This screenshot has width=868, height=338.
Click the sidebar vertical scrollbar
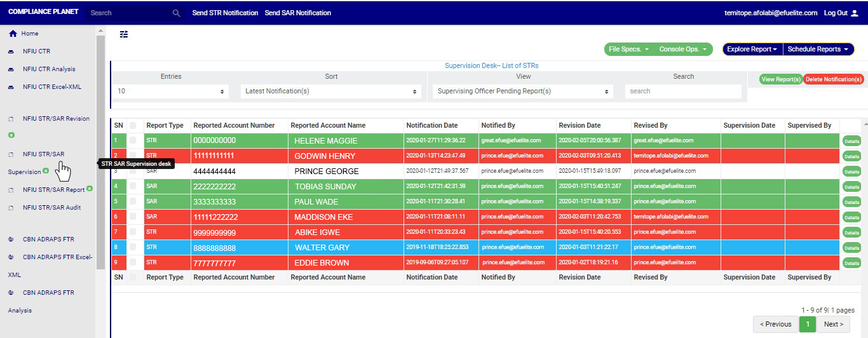point(100,152)
